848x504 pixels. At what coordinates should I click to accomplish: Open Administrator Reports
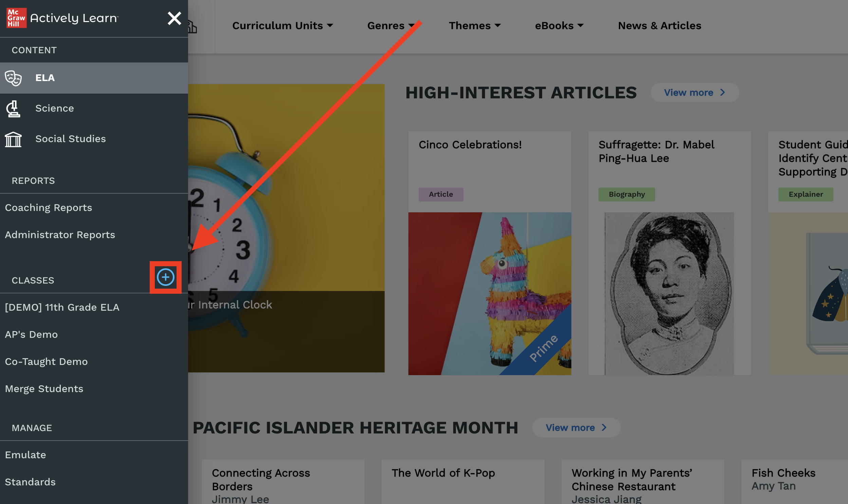60,235
